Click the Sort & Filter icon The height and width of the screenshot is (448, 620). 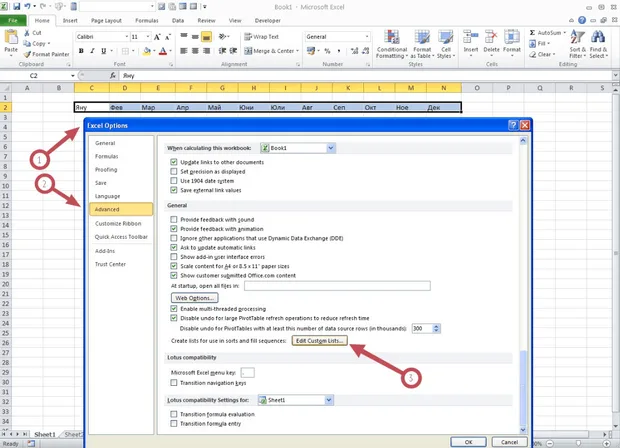[x=577, y=38]
